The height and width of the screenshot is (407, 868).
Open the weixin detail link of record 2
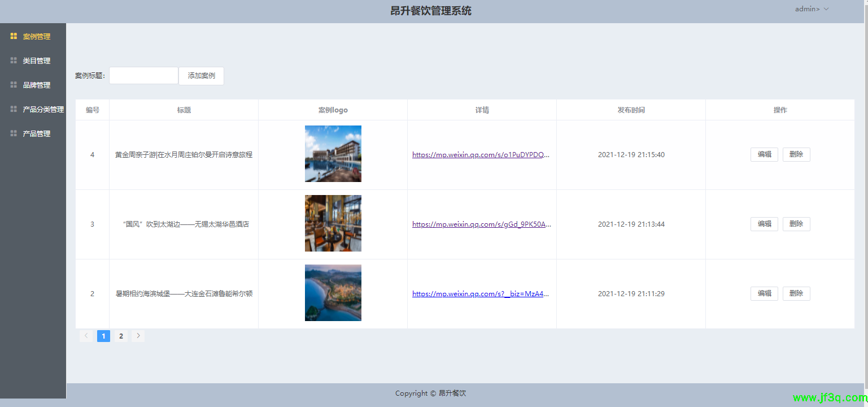tap(482, 293)
